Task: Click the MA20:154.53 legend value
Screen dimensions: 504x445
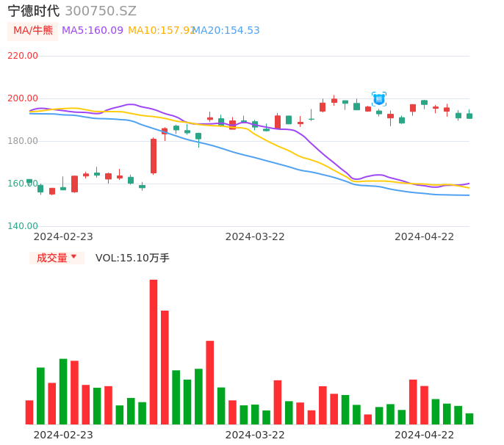Action: coord(226,31)
